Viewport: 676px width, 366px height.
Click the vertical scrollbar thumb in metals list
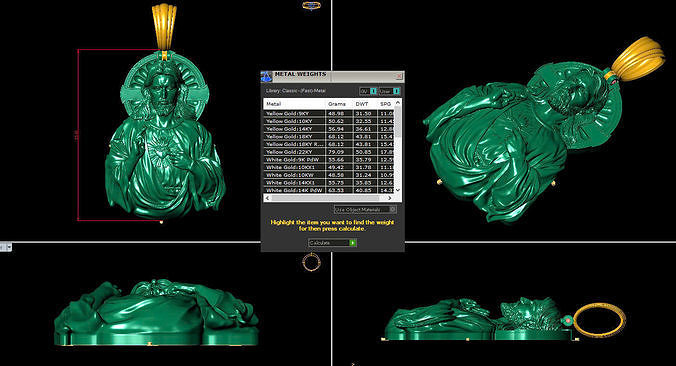pos(398,122)
